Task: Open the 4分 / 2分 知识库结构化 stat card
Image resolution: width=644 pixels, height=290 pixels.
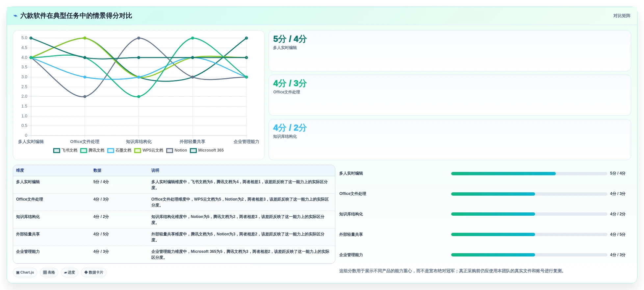Action: (450, 140)
